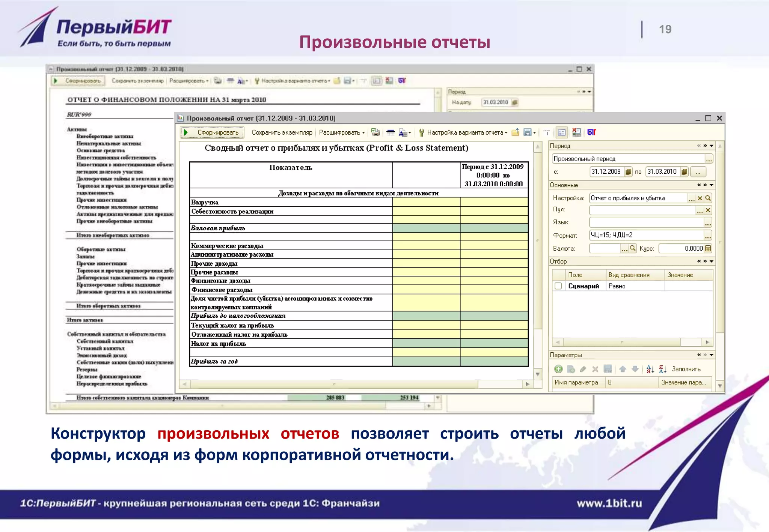Click the sort descending Я-А icon

click(x=663, y=369)
